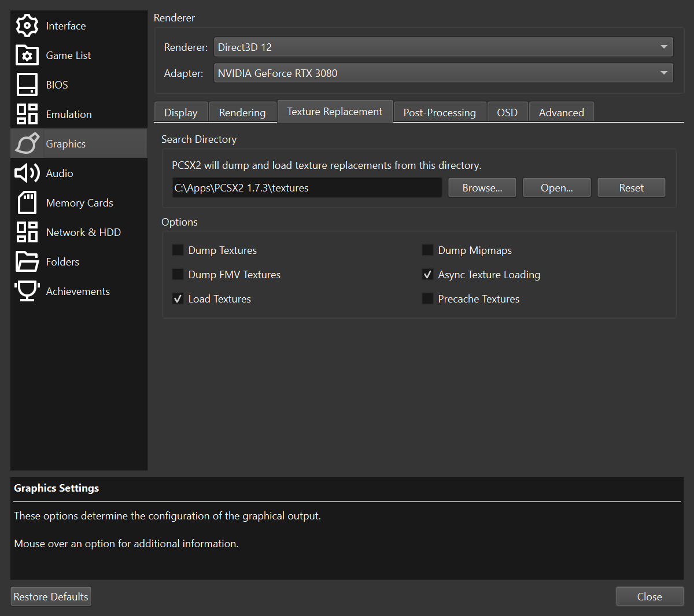Open the OSD tab
Viewport: 694px width, 616px height.
507,112
